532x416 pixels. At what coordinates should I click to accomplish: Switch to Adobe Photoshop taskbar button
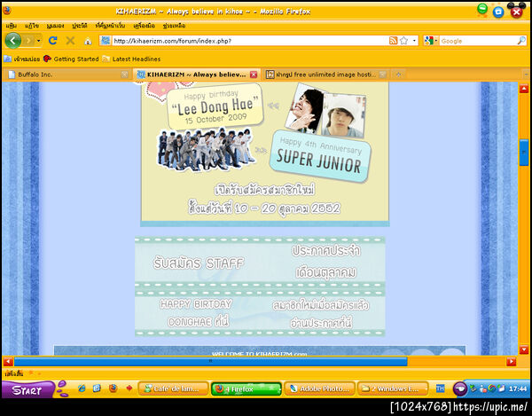click(x=319, y=389)
